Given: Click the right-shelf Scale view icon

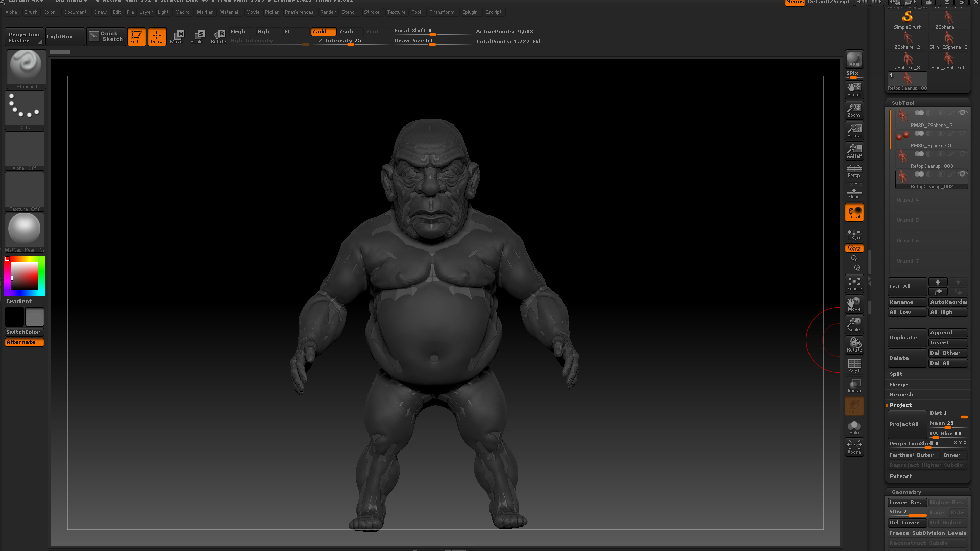Looking at the screenshot, I should [854, 324].
